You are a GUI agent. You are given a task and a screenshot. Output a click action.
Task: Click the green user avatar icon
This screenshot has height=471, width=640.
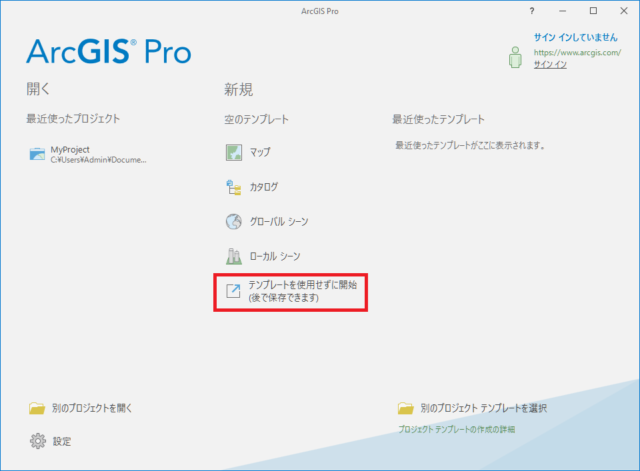coord(515,57)
